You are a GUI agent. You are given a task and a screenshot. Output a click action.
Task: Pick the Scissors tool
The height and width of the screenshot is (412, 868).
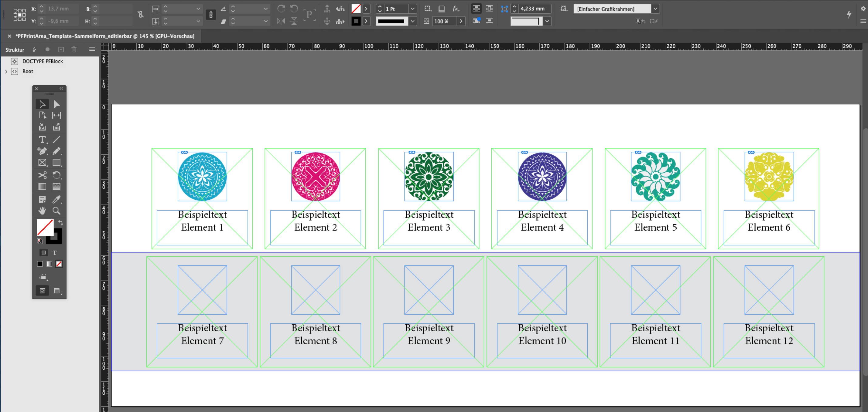42,175
